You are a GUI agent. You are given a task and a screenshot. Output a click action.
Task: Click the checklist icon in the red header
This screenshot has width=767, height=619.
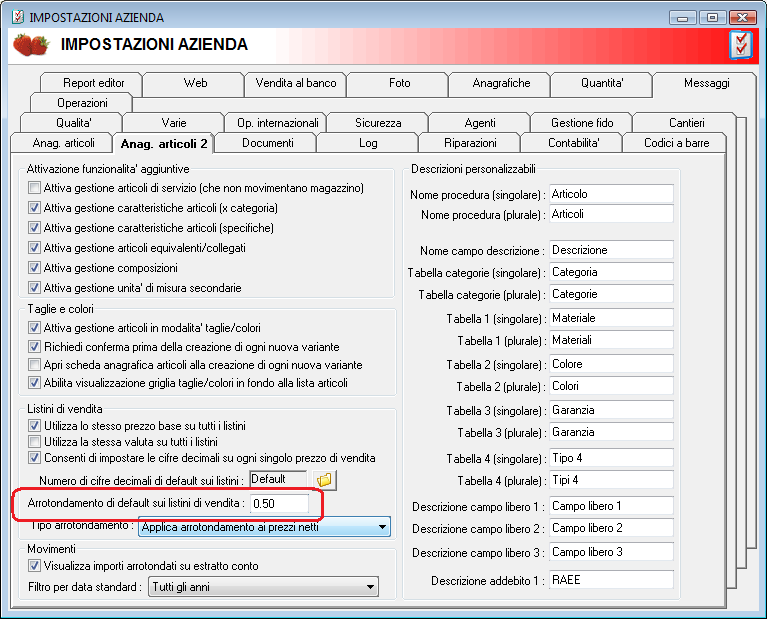click(741, 45)
